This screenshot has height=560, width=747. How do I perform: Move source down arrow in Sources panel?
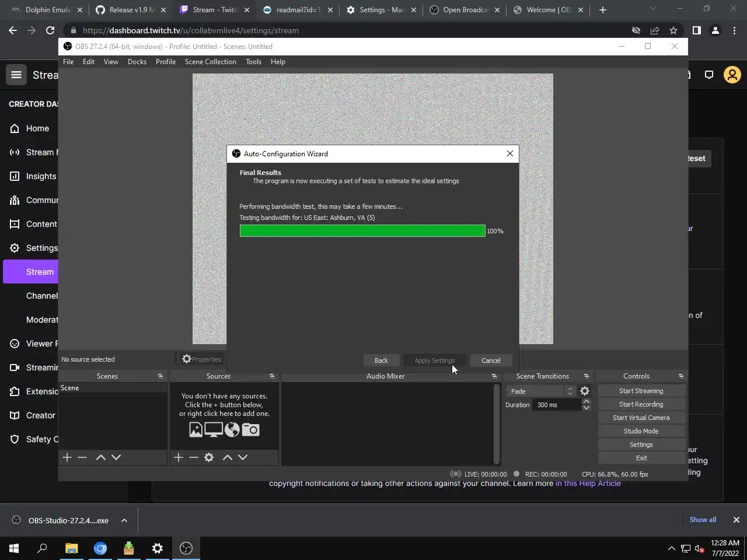243,457
